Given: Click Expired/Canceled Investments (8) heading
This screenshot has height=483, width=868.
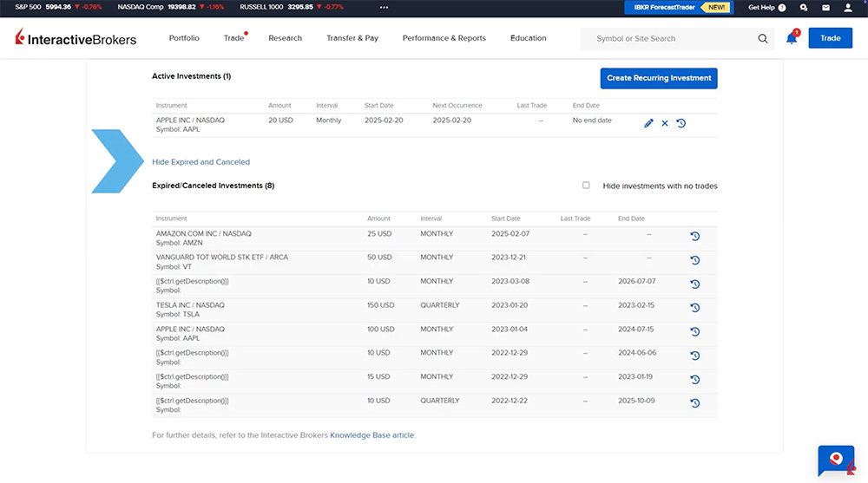Looking at the screenshot, I should (214, 186).
